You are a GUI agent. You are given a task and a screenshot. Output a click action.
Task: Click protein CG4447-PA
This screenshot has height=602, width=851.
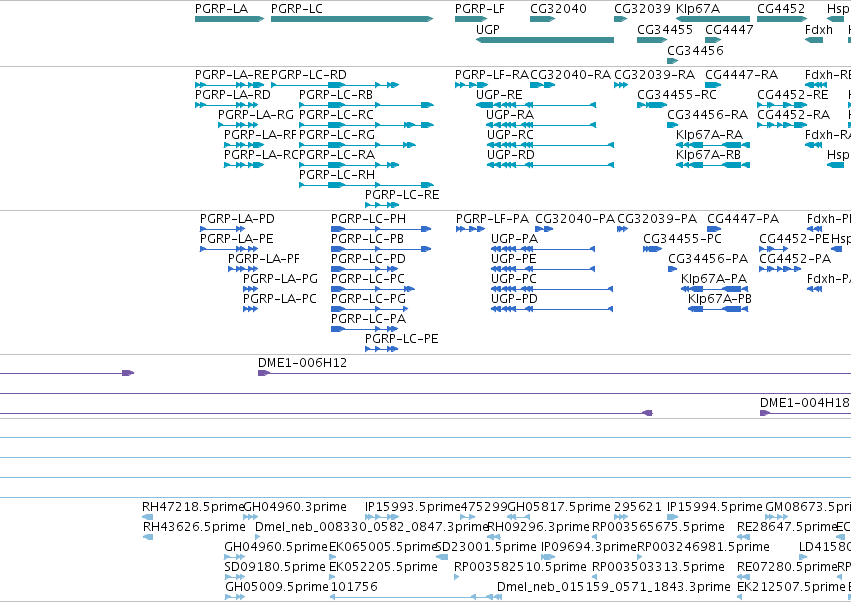[x=714, y=229]
